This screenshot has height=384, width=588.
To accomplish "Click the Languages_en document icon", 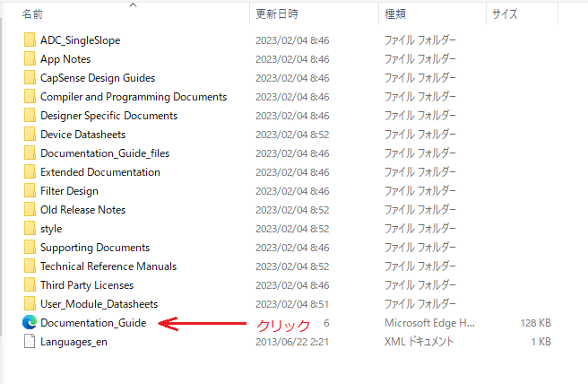I will click(x=30, y=341).
